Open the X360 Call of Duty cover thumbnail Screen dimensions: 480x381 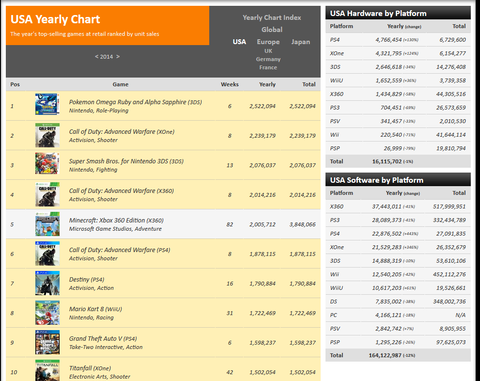click(47, 194)
